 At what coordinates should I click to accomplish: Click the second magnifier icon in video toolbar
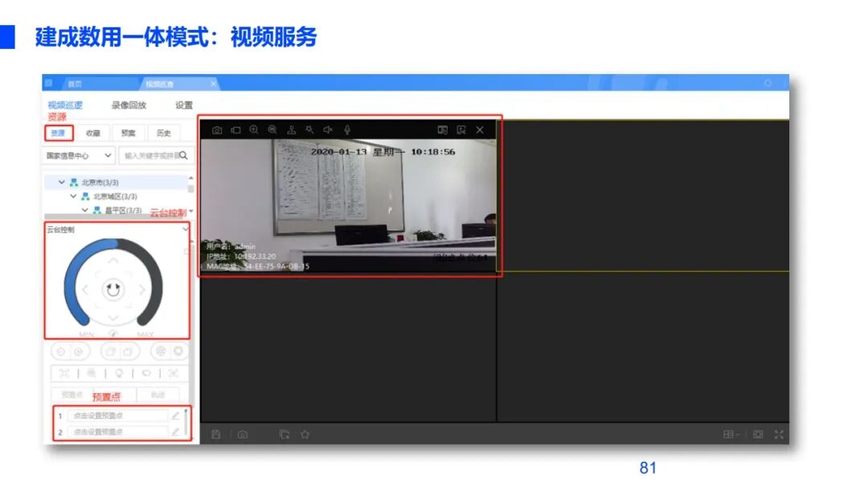(x=272, y=129)
